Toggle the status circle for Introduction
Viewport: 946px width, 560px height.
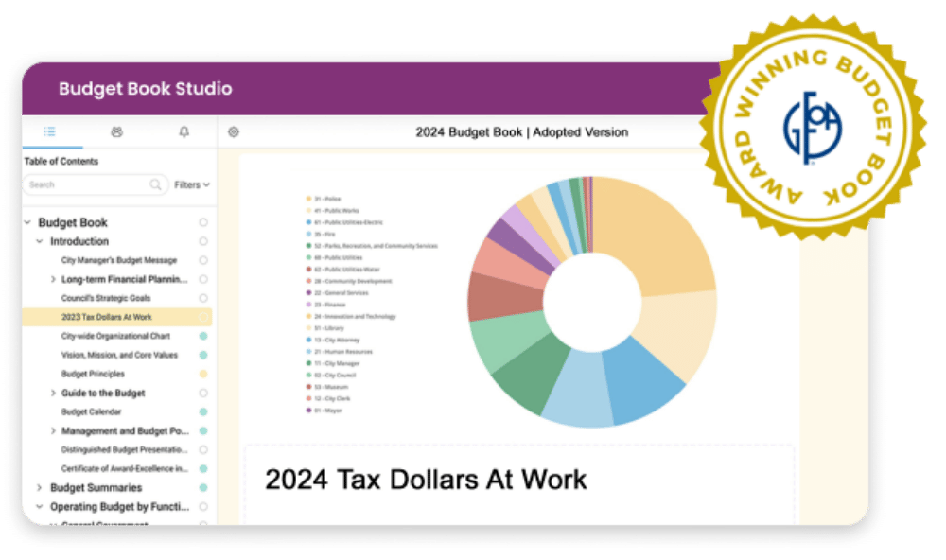(203, 241)
